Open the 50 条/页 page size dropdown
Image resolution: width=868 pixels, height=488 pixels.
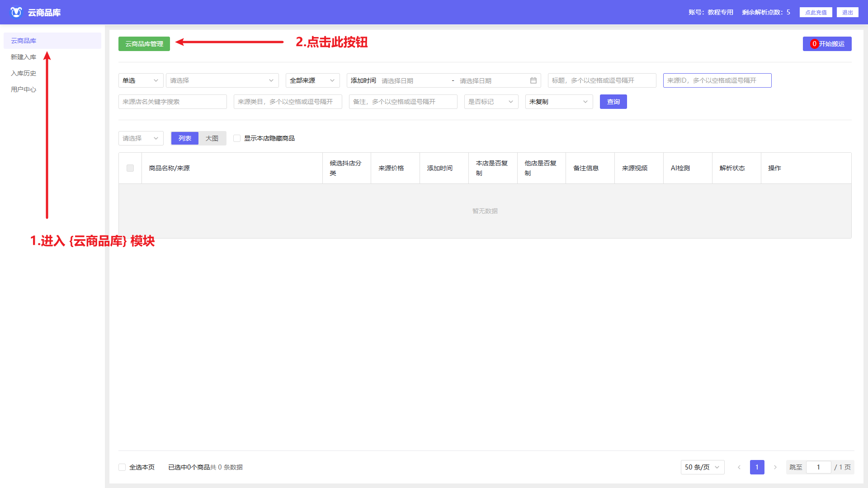click(703, 467)
